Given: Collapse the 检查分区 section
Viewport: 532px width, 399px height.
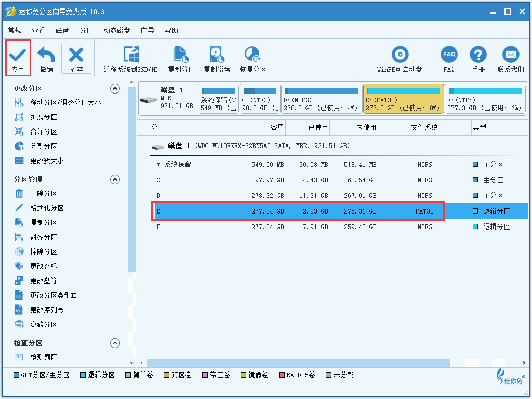Looking at the screenshot, I should [115, 343].
